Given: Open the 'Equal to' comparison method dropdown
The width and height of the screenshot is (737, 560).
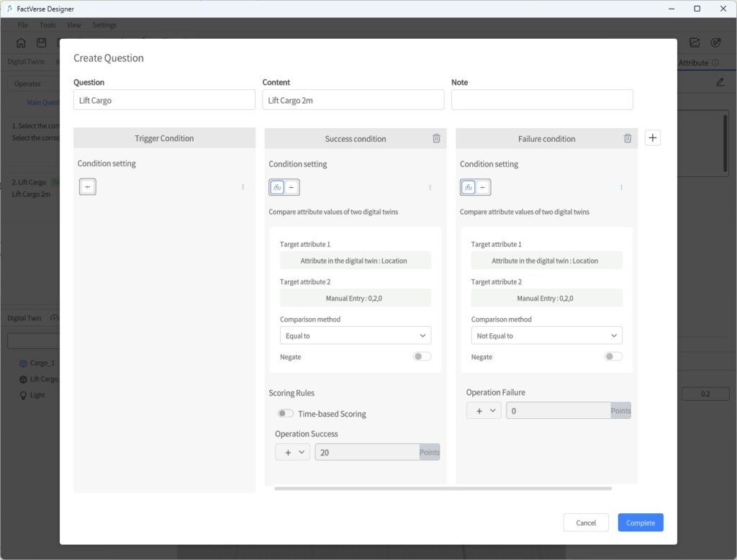Looking at the screenshot, I should point(355,335).
